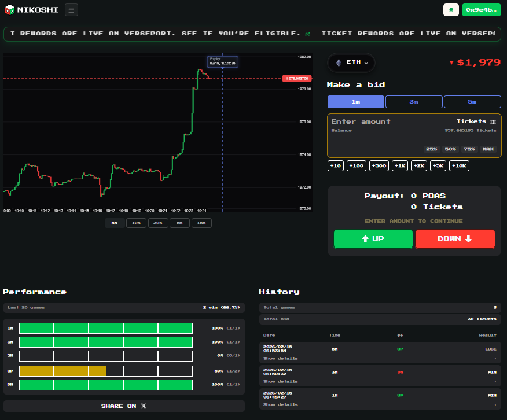This screenshot has width=507, height=420.
Task: Set bid amount to 25%
Action: [x=432, y=149]
